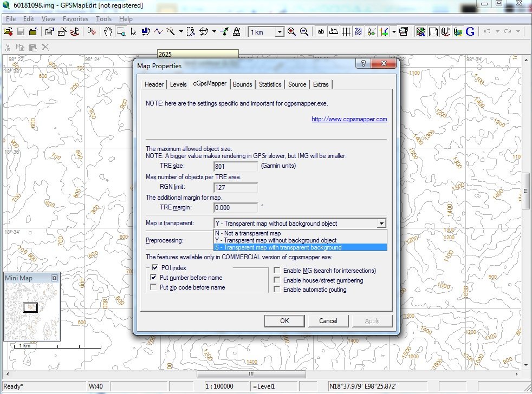Select the arrow pointer Select tool

tap(133, 32)
